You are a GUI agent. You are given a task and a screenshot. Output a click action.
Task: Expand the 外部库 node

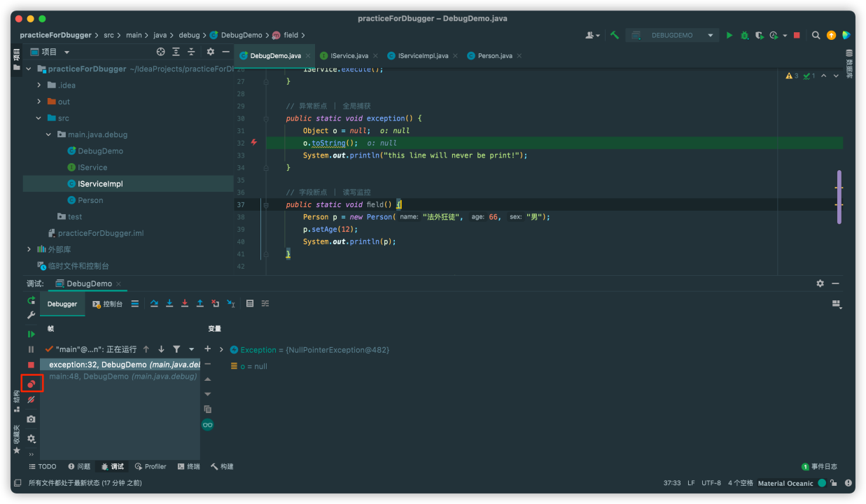(x=29, y=249)
